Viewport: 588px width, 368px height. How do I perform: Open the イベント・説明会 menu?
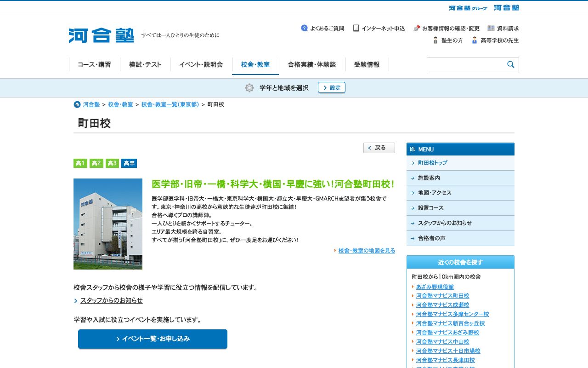pos(201,64)
